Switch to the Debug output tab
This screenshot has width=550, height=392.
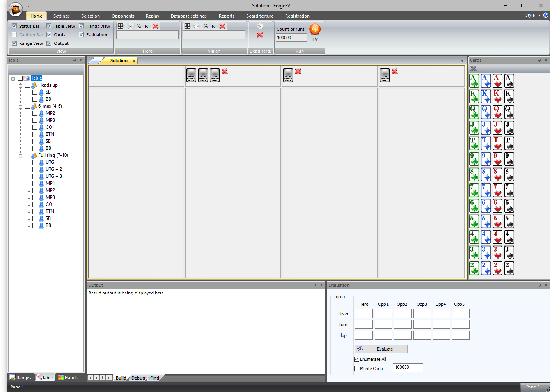[138, 378]
